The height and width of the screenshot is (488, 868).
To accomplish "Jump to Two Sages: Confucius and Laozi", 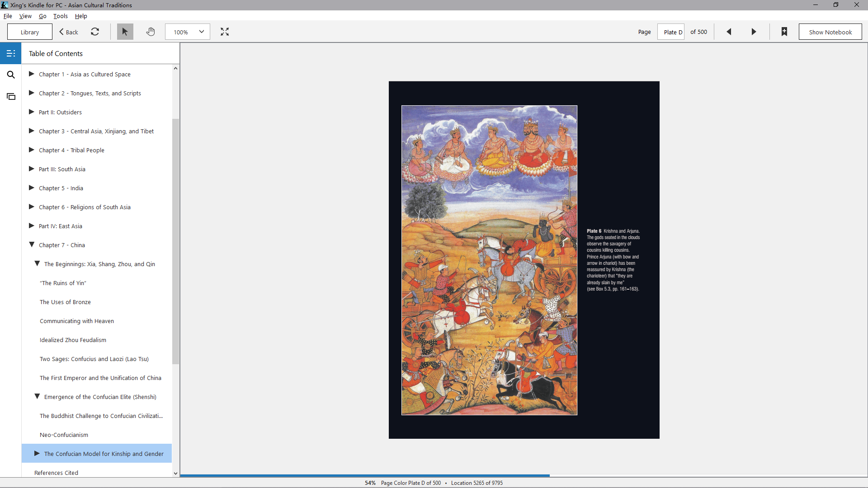I will coord(94,359).
